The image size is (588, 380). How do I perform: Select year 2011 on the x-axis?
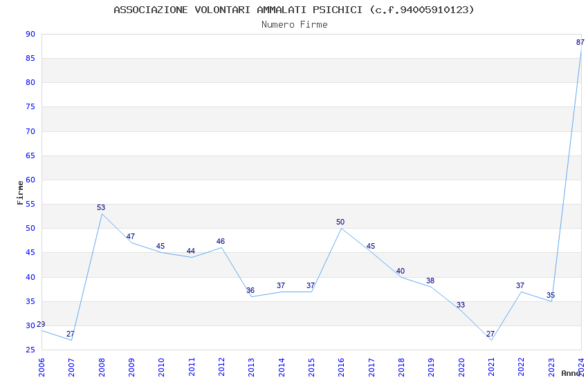point(191,368)
